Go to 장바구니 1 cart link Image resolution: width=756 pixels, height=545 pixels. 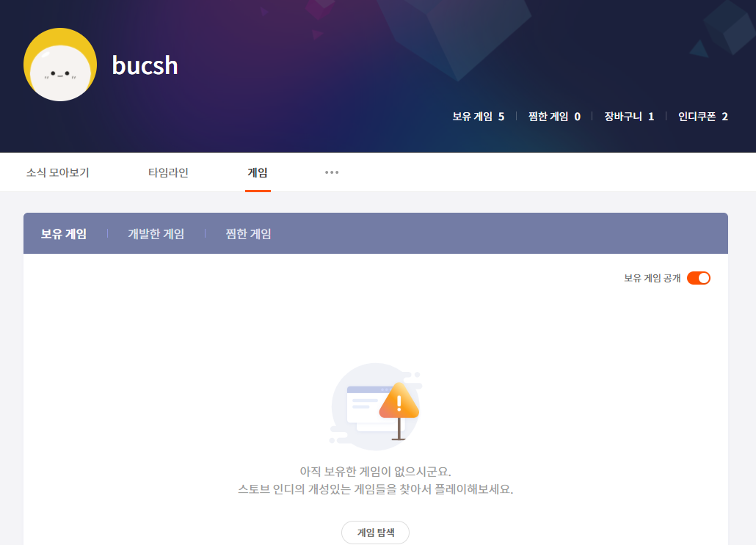pos(629,117)
